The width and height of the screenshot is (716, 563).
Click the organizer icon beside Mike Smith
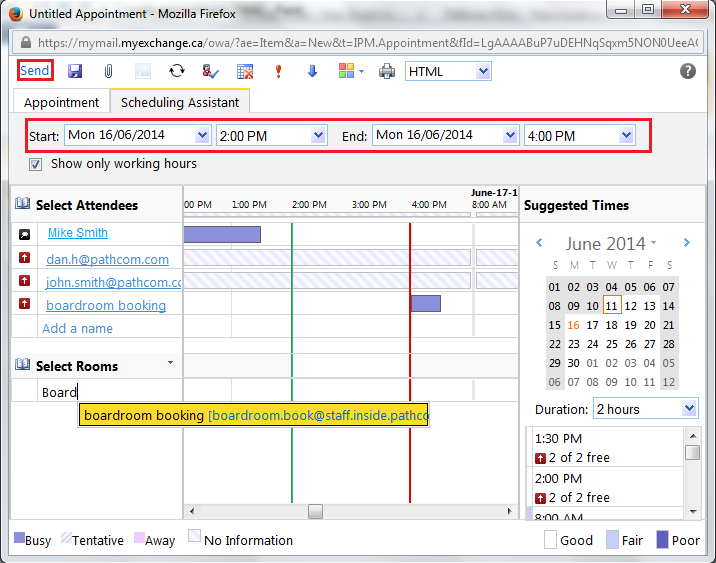pyautogui.click(x=25, y=234)
